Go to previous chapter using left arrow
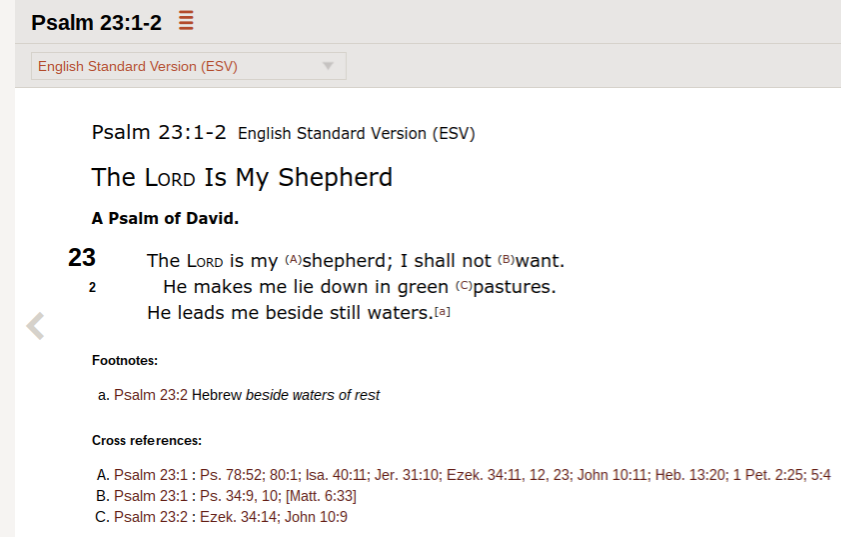841x537 pixels. click(x=35, y=326)
